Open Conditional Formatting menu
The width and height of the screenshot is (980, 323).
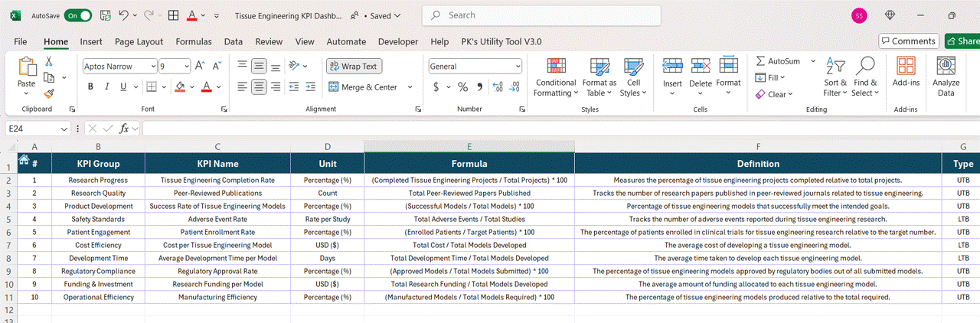coord(556,77)
